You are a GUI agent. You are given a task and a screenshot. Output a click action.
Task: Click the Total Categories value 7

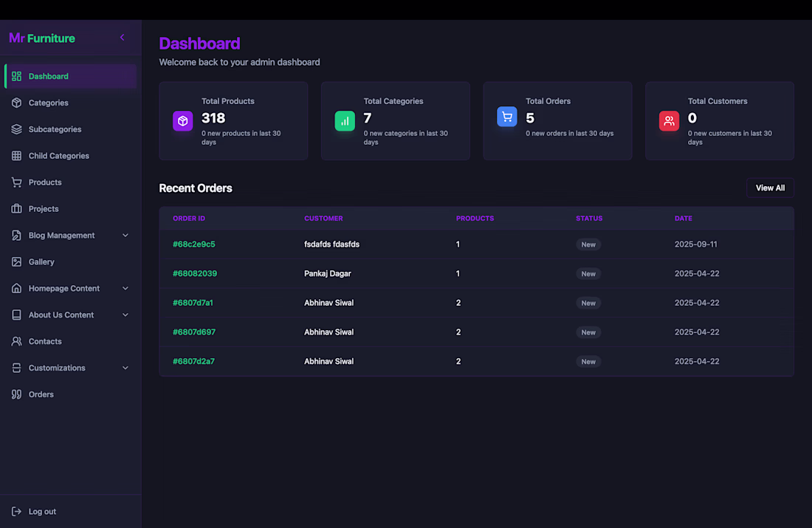368,118
